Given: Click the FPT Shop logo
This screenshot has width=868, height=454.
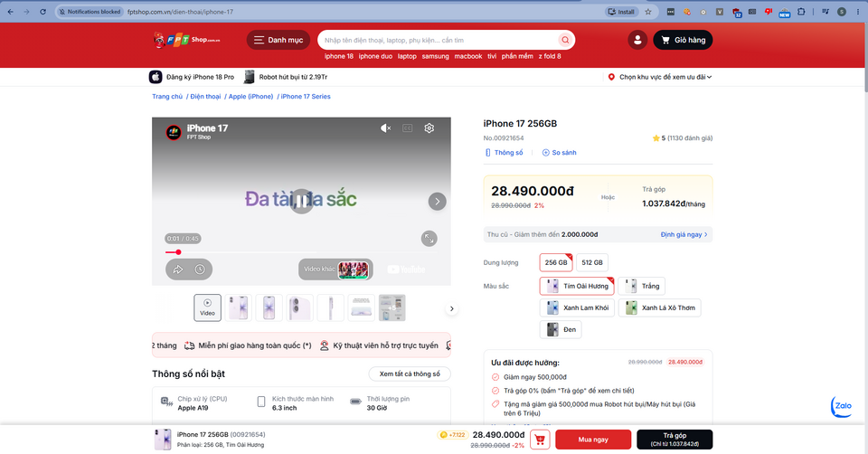Looking at the screenshot, I should tap(186, 40).
